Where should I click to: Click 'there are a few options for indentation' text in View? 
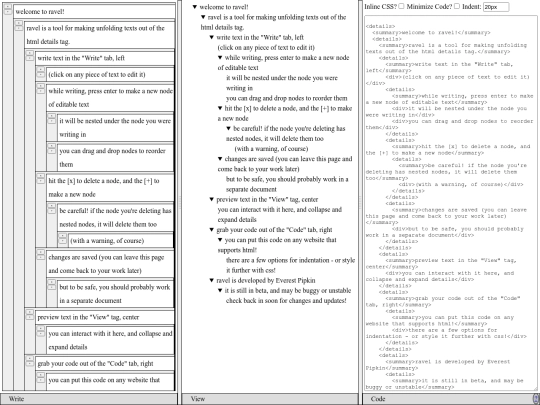[290, 265]
